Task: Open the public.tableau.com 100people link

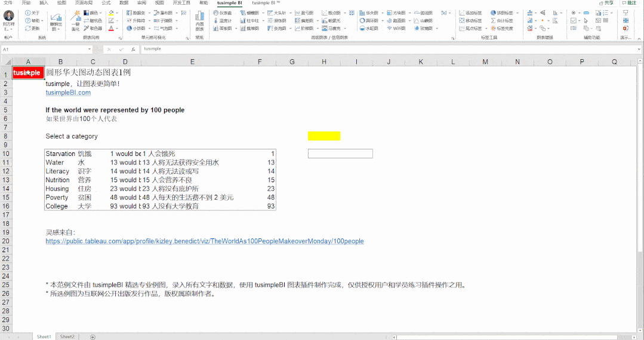Action: coord(205,241)
